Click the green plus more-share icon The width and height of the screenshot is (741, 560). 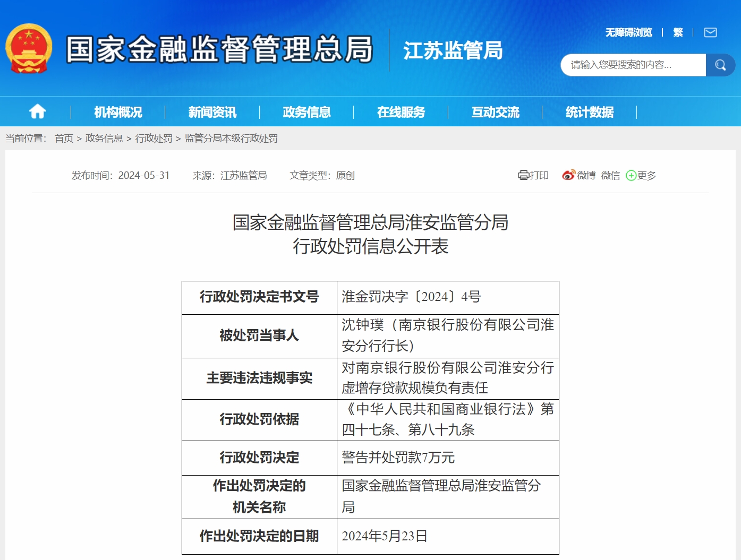click(x=631, y=175)
